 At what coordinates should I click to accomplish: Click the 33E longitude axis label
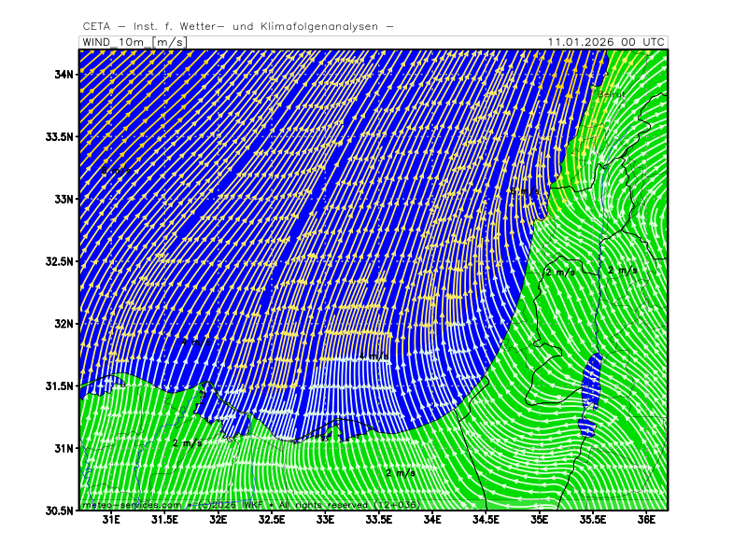click(x=326, y=520)
